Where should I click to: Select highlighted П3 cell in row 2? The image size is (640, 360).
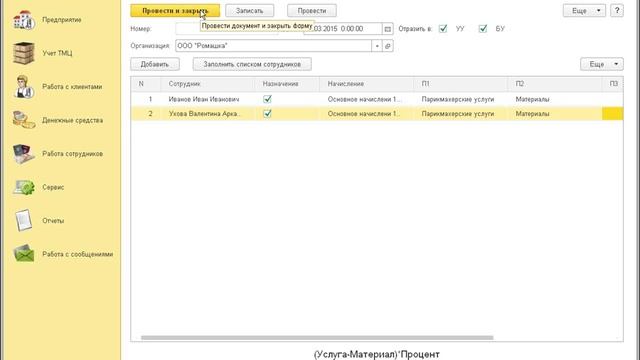[x=613, y=113]
